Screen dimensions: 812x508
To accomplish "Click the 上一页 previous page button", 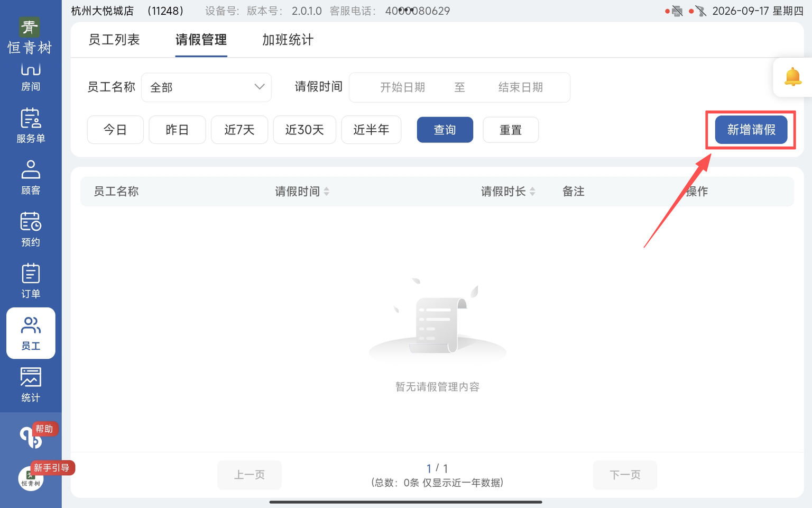I will (250, 475).
